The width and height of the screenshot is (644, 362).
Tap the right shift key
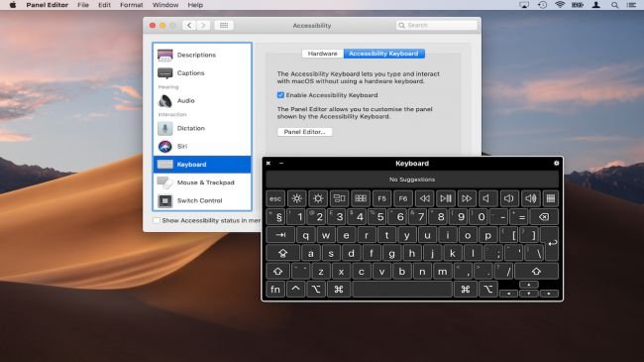[536, 271]
